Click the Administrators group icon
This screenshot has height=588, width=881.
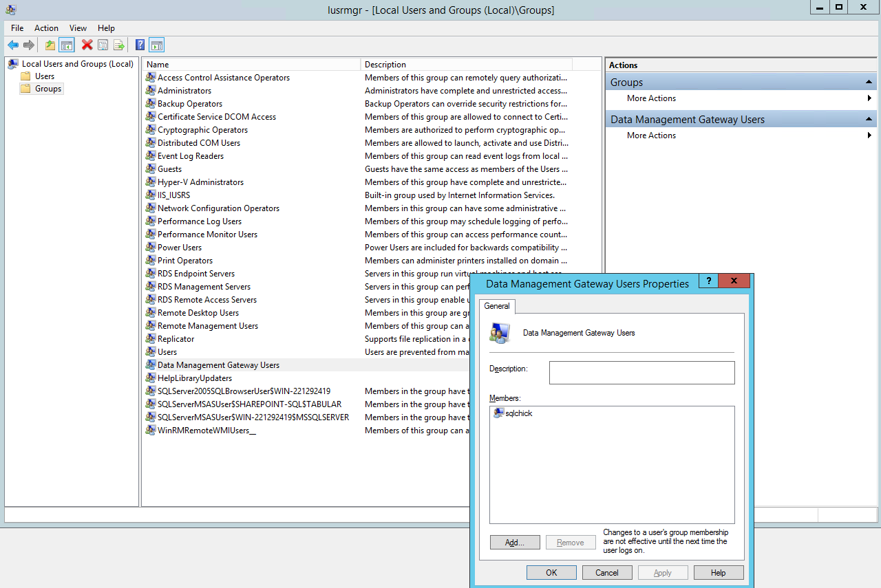point(151,91)
